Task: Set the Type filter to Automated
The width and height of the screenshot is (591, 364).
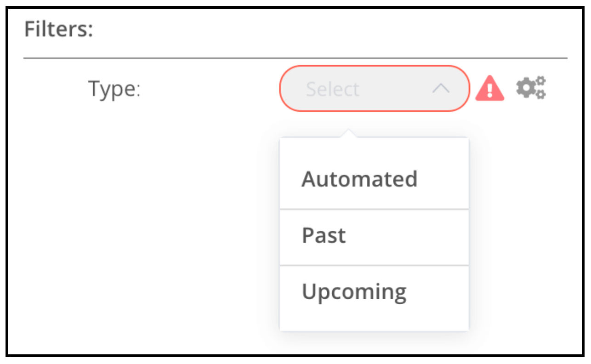Action: pos(359,179)
